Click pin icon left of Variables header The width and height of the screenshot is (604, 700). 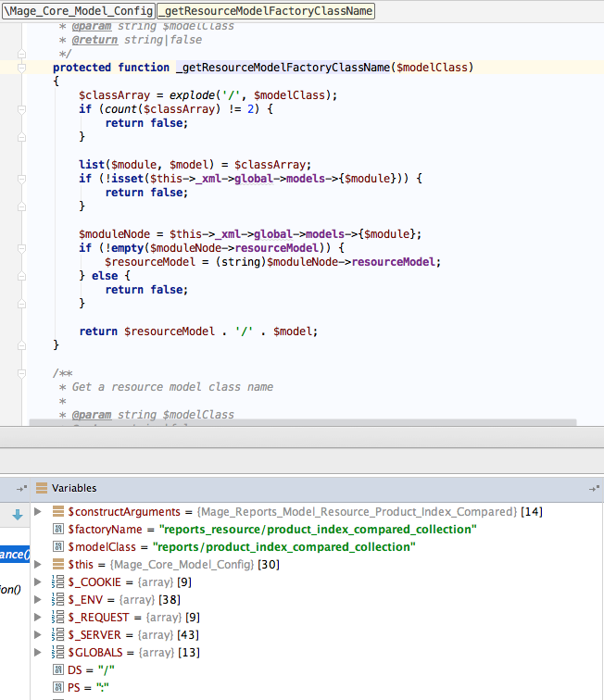21,488
